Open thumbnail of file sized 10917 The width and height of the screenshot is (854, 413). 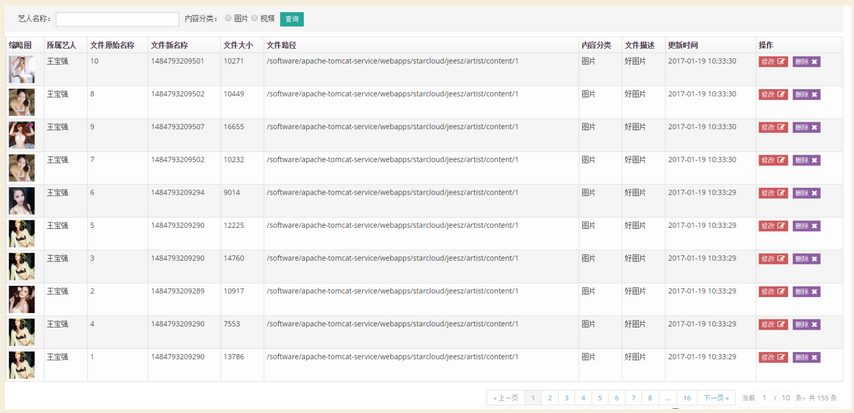click(x=22, y=299)
